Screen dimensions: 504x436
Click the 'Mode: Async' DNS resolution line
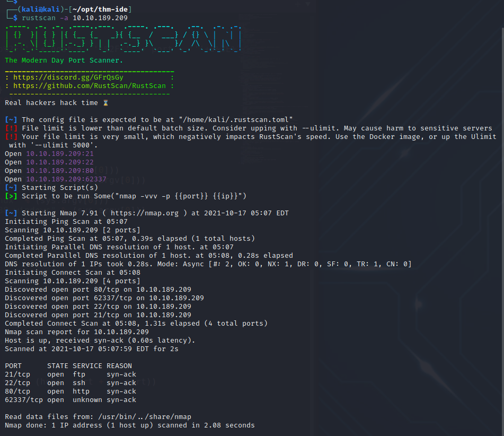(208, 264)
